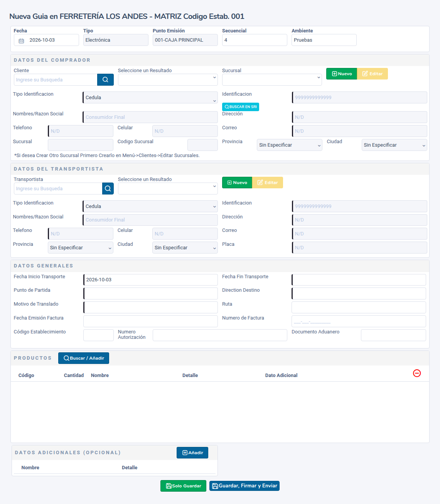This screenshot has width=440, height=504.
Task: Click the Punto de Partida field
Action: 150,294
